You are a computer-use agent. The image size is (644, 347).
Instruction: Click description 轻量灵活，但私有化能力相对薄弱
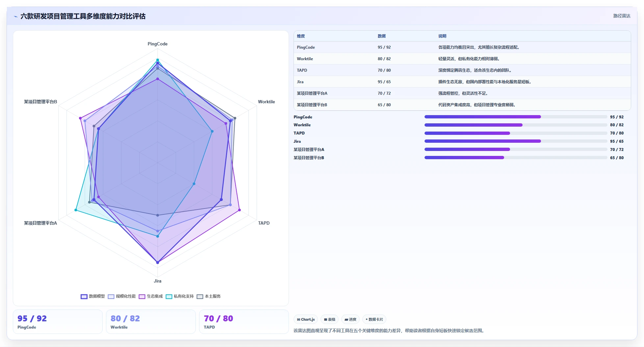[469, 59]
